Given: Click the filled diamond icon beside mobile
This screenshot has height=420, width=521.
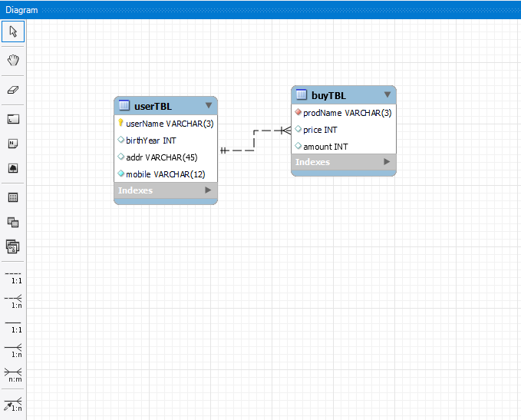Looking at the screenshot, I should 121,174.
